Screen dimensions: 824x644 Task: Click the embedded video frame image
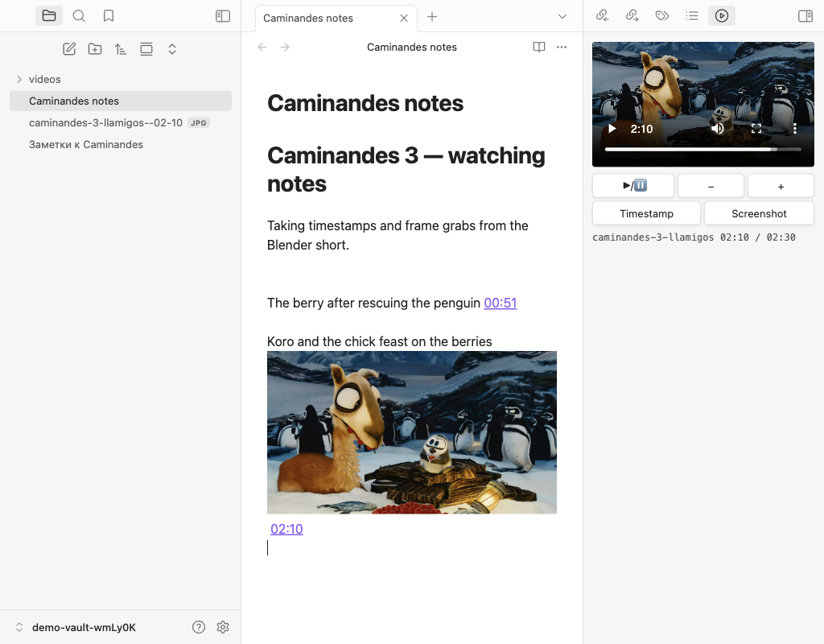[x=412, y=432]
